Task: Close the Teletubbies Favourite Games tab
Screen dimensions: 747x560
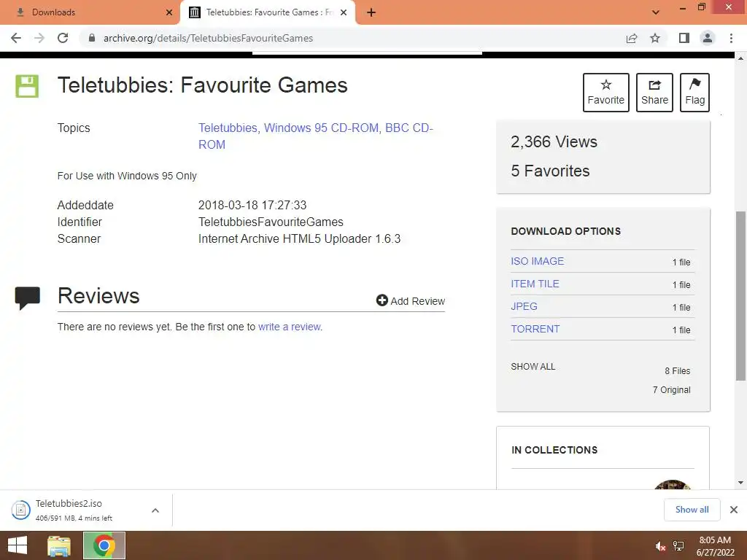Action: (x=344, y=12)
